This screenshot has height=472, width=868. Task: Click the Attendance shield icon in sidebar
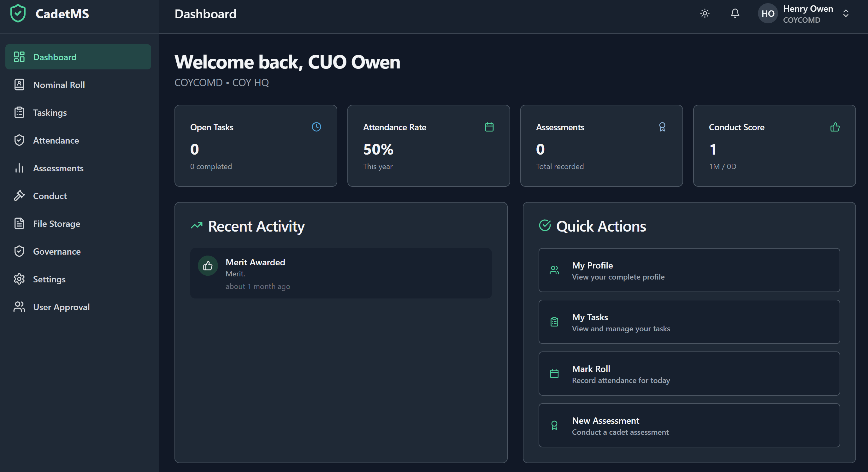(19, 140)
